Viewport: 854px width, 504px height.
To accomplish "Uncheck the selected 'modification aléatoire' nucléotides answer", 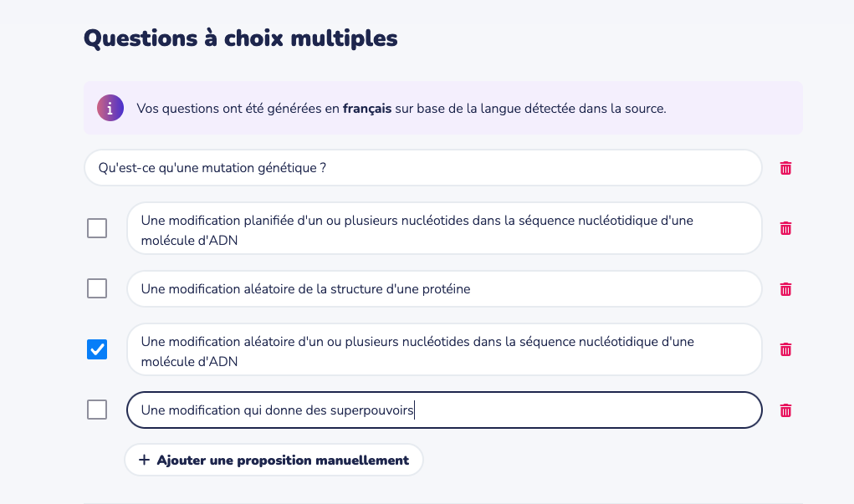I will pyautogui.click(x=97, y=349).
